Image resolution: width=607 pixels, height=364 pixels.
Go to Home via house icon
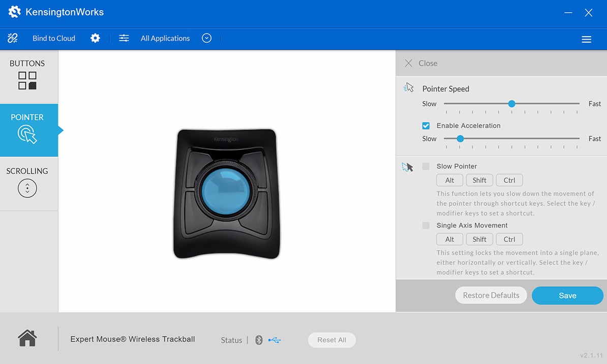tap(27, 338)
